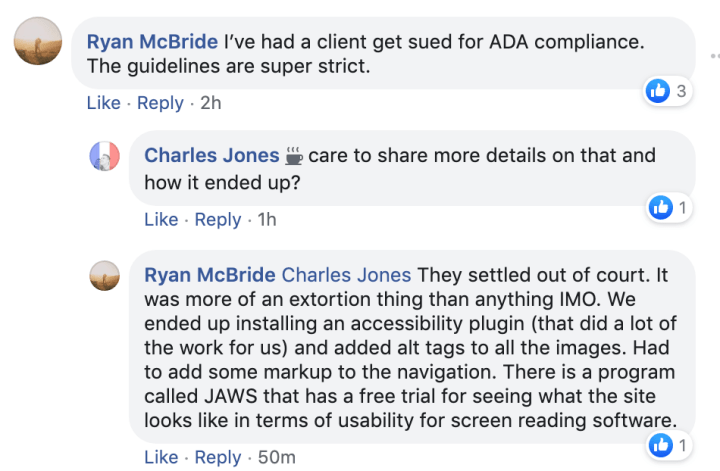The width and height of the screenshot is (720, 471).
Task: Click the Charles Jones mention in Ryan's reply
Action: (x=346, y=274)
